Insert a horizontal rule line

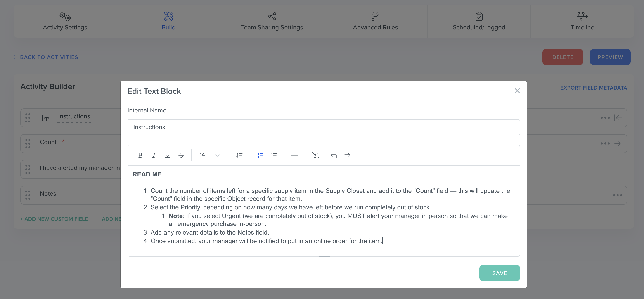click(x=294, y=155)
